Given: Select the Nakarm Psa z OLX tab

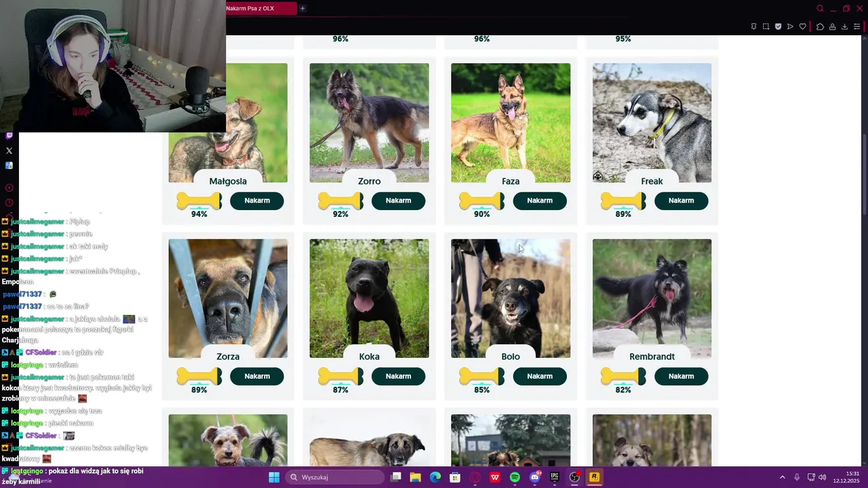Looking at the screenshot, I should (x=261, y=8).
